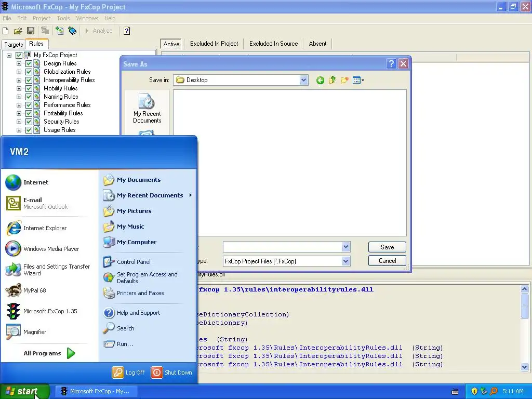Collapse the My FxCop Project tree node
532x399 pixels.
(9, 55)
